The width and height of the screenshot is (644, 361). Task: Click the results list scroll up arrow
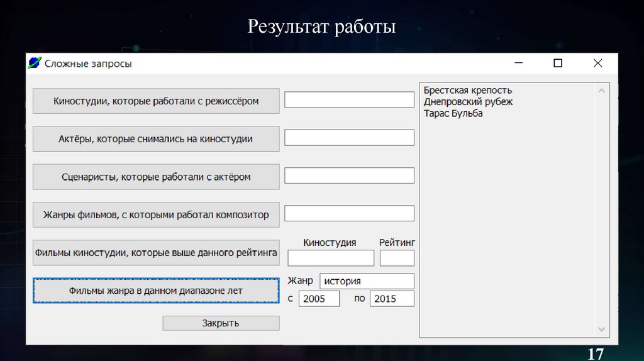coord(602,91)
